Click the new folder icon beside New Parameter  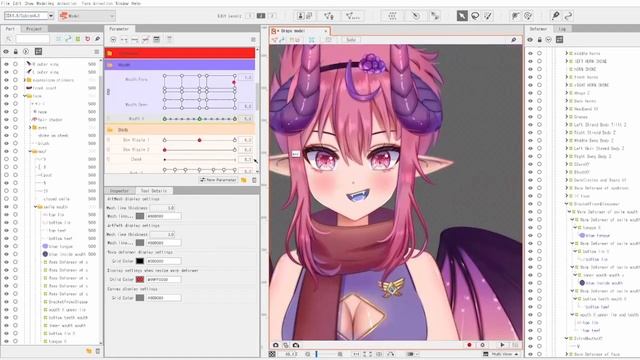[244, 180]
